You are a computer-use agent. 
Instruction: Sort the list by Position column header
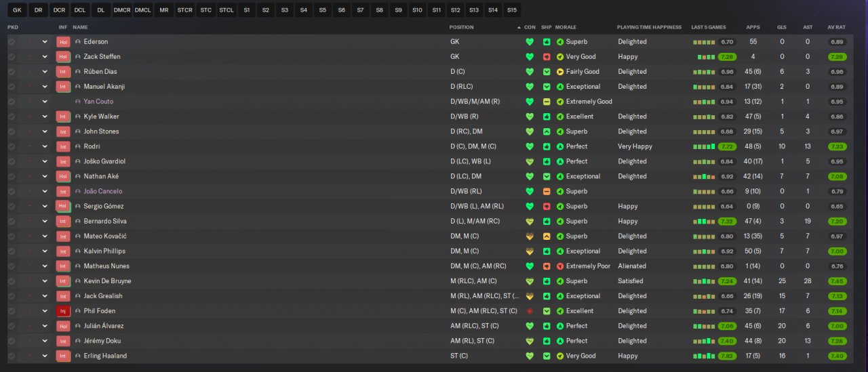[x=461, y=27]
